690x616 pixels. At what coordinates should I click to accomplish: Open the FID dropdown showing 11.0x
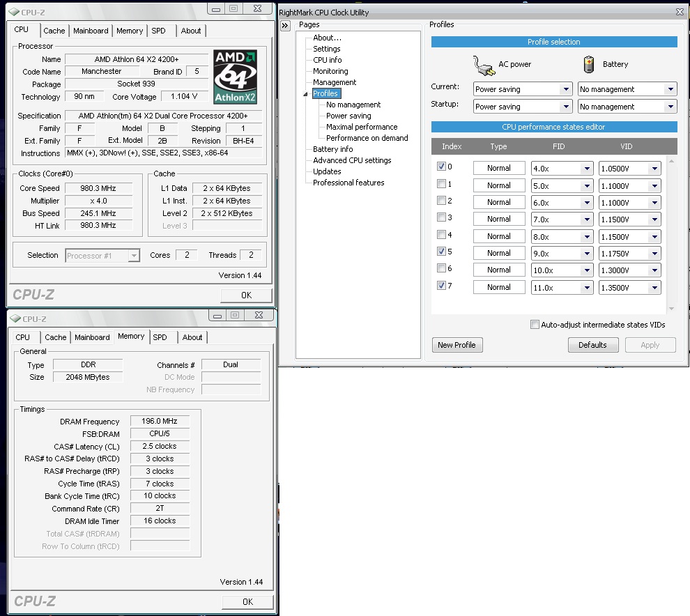coord(562,288)
